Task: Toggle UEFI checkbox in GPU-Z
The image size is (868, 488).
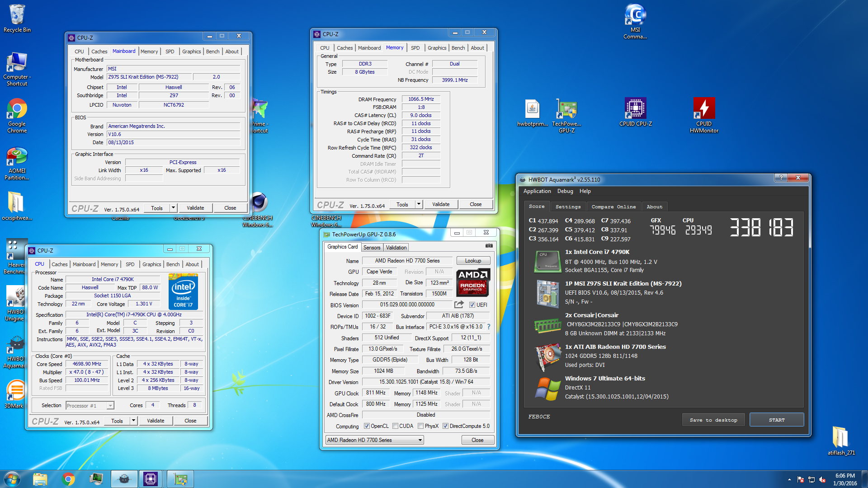Action: [x=472, y=305]
